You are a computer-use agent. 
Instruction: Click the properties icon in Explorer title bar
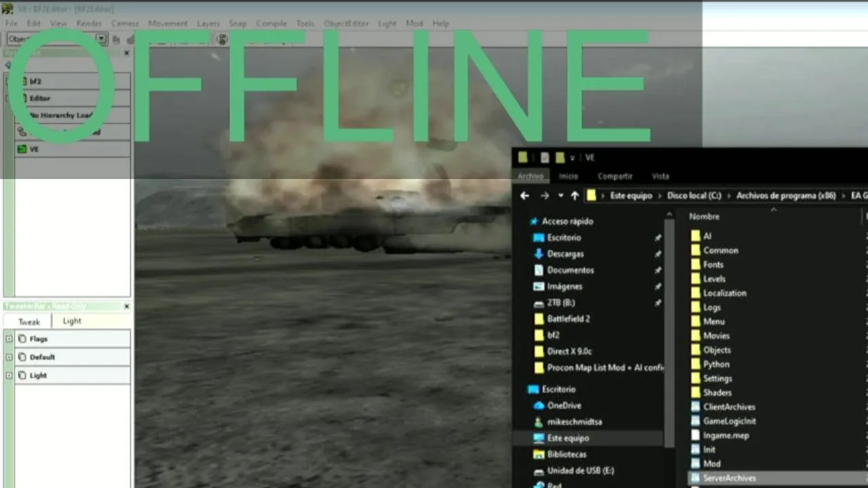545,158
